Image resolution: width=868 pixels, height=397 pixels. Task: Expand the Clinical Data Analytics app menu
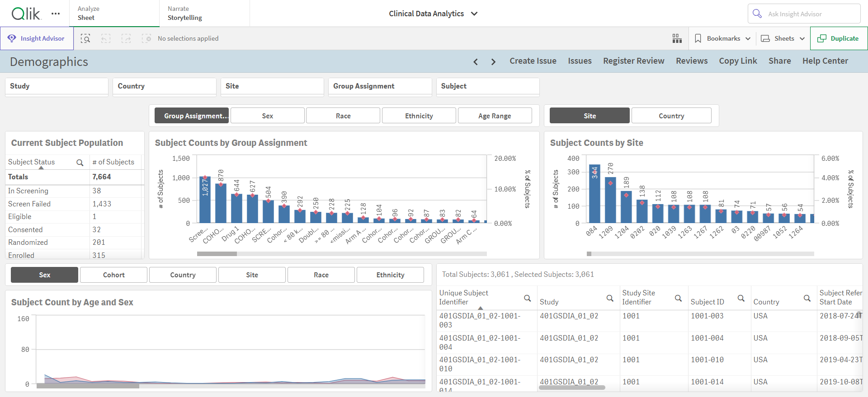pos(433,14)
